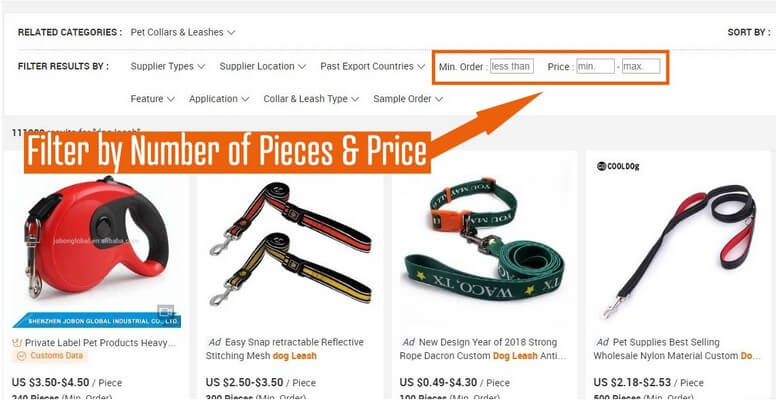Click the COOLDOG brand logo

(x=618, y=166)
